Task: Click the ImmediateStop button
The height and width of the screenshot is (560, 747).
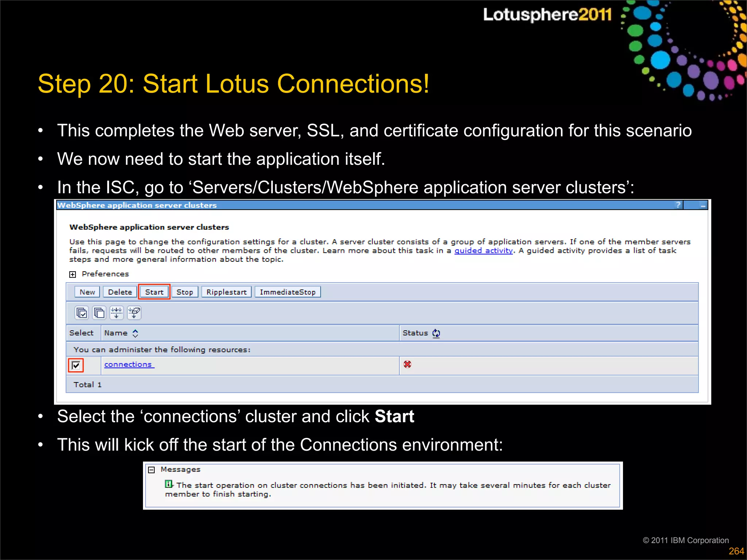Action: click(x=288, y=292)
